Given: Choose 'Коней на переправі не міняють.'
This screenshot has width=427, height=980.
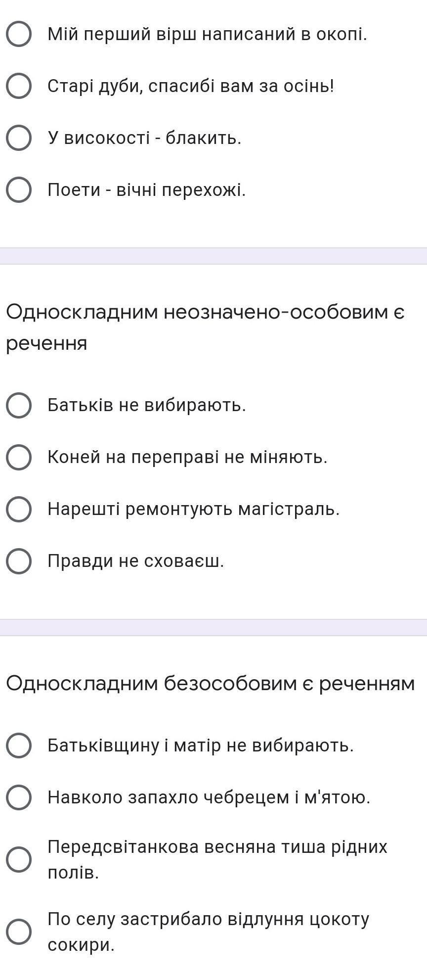Looking at the screenshot, I should [x=19, y=458].
